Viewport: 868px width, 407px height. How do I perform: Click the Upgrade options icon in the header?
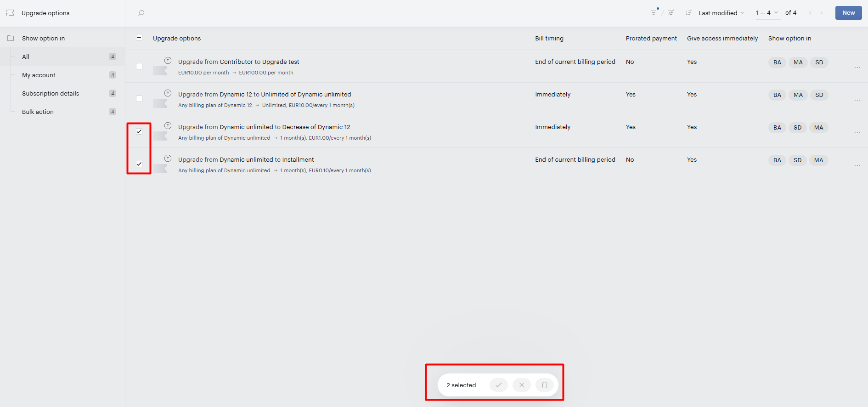(x=10, y=13)
